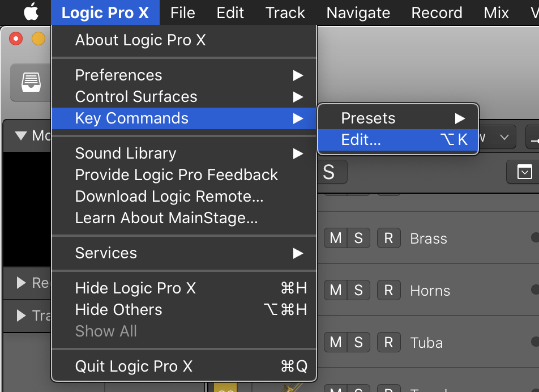Record-enable the Horns track
This screenshot has height=392, width=539.
pyautogui.click(x=389, y=290)
